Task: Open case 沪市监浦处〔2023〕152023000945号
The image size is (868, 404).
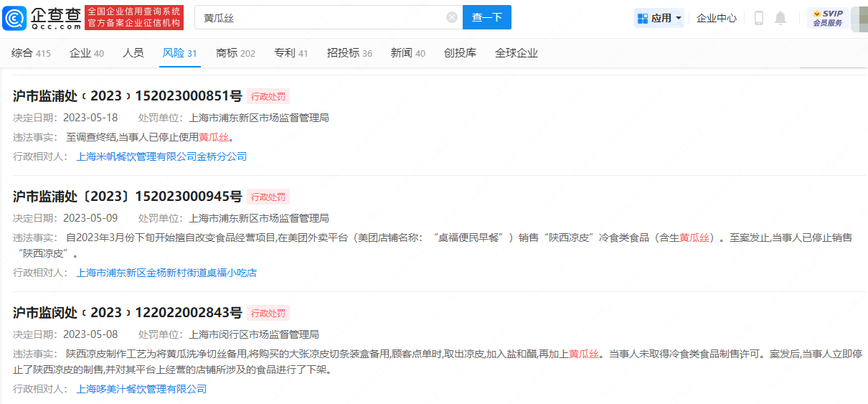Action: [128, 197]
